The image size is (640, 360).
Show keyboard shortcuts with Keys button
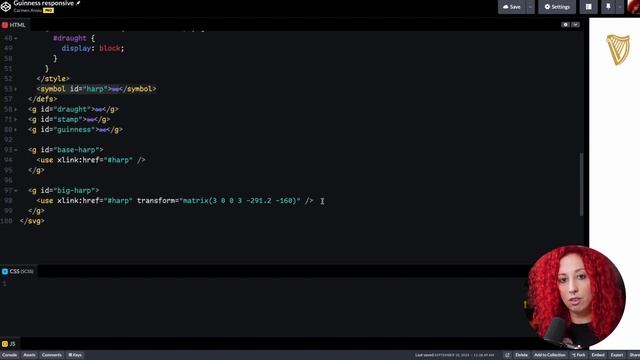coord(75,355)
